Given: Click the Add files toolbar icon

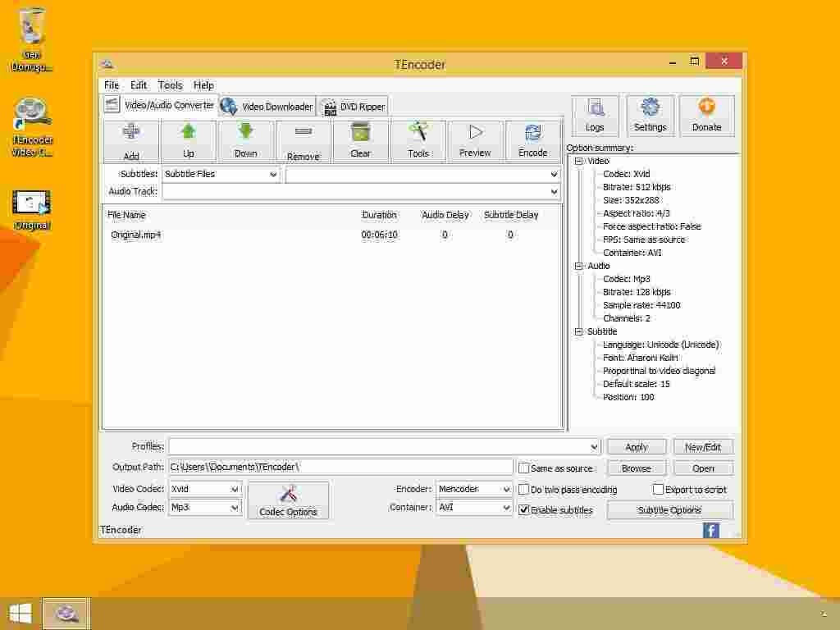Looking at the screenshot, I should (x=131, y=141).
